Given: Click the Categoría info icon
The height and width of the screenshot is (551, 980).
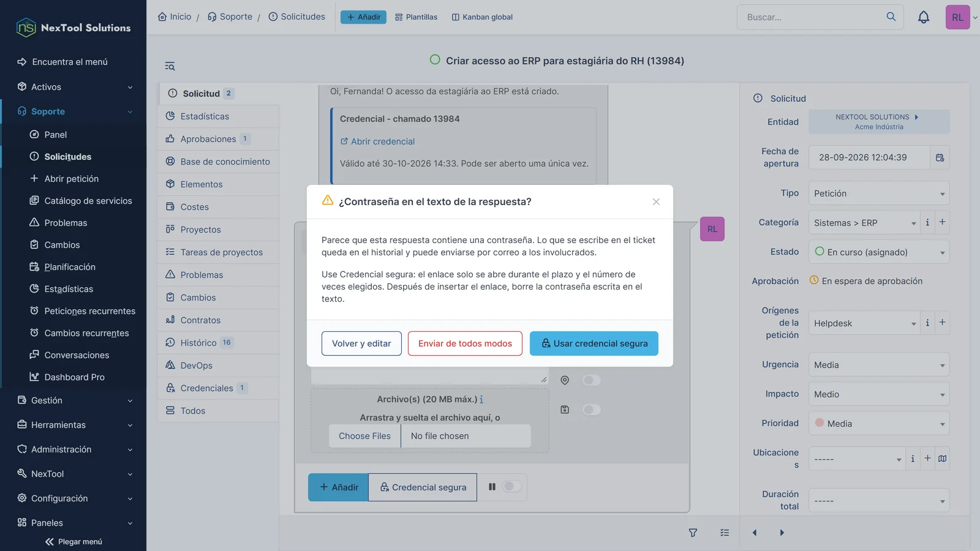Looking at the screenshot, I should pos(927,222).
